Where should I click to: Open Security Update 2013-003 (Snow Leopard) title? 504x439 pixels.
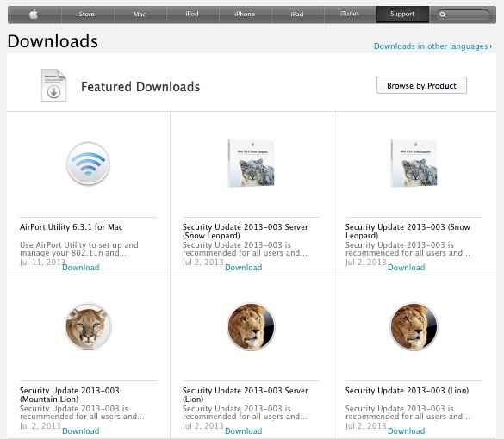point(408,232)
